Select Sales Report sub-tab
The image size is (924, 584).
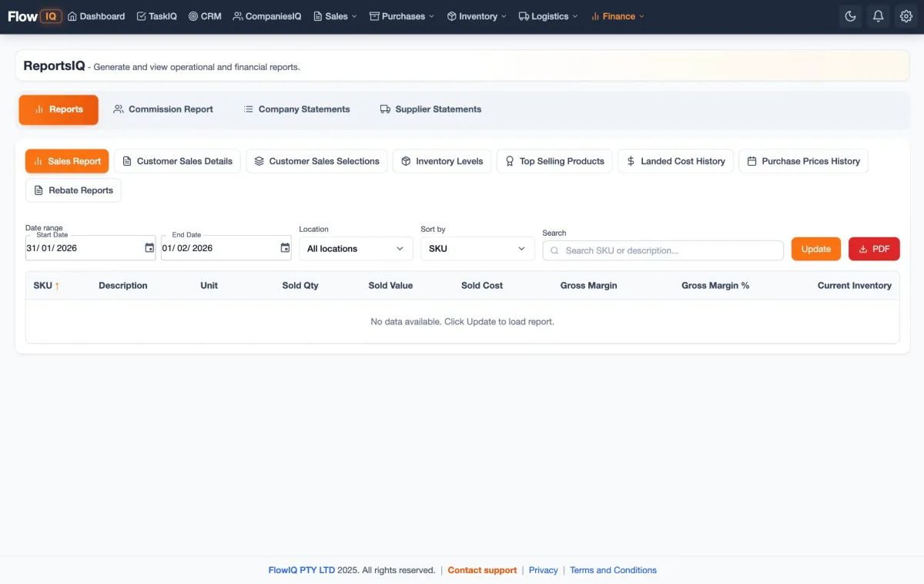[67, 161]
